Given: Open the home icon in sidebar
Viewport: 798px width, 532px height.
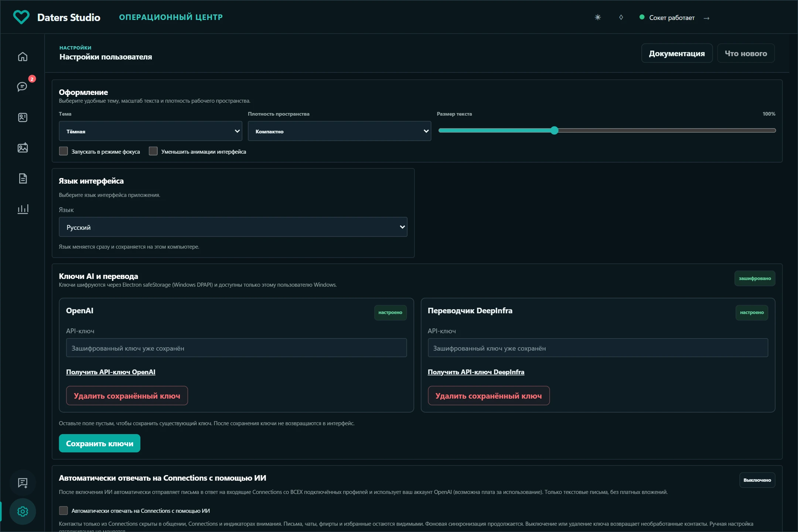Looking at the screenshot, I should click(x=23, y=57).
